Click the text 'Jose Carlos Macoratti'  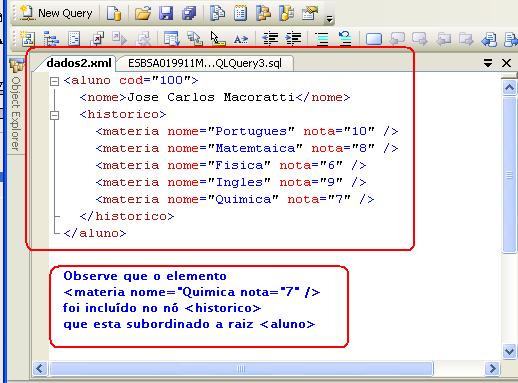click(211, 97)
